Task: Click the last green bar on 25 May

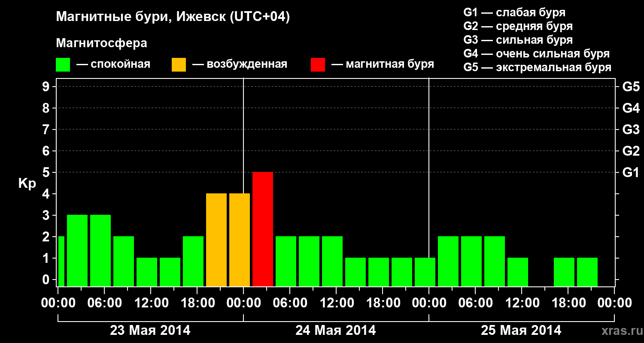Action: click(x=587, y=272)
